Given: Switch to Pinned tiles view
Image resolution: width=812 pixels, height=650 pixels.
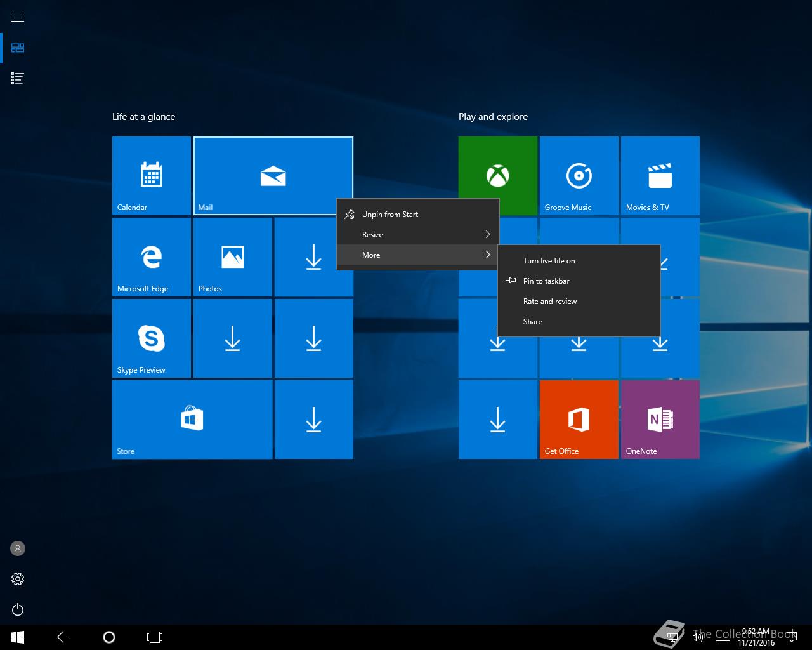Looking at the screenshot, I should click(18, 48).
